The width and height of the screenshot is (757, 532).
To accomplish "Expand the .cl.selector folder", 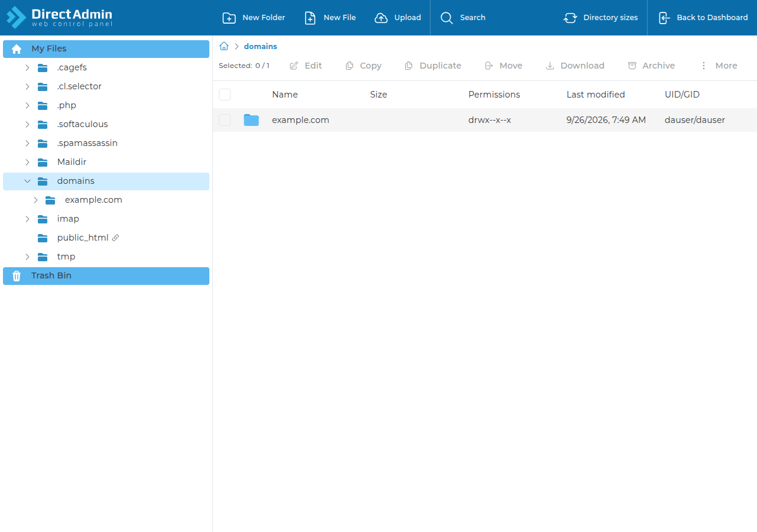I will click(27, 86).
